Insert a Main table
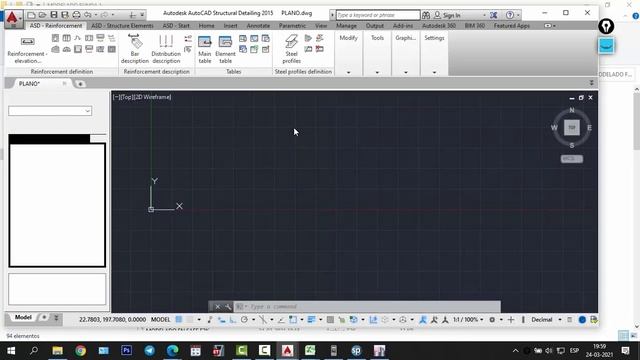The width and height of the screenshot is (640, 360). tap(204, 49)
